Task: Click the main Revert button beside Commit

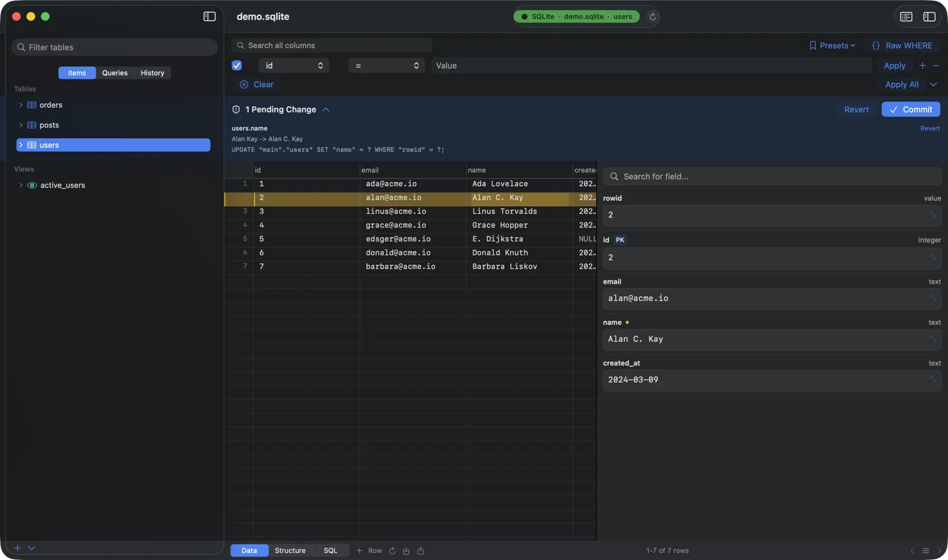Action: tap(856, 110)
